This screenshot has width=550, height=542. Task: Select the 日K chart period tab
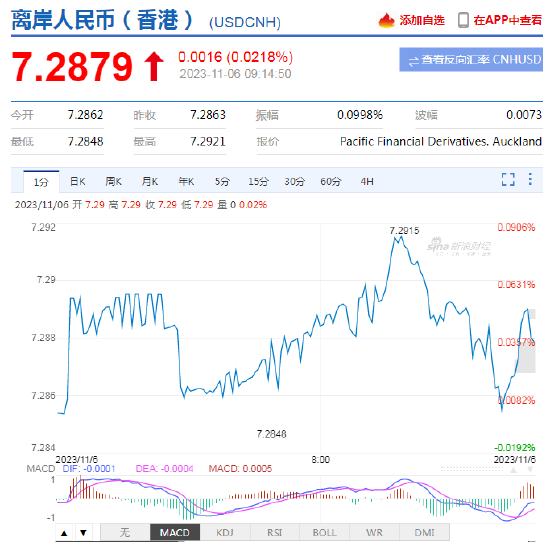coord(78,181)
